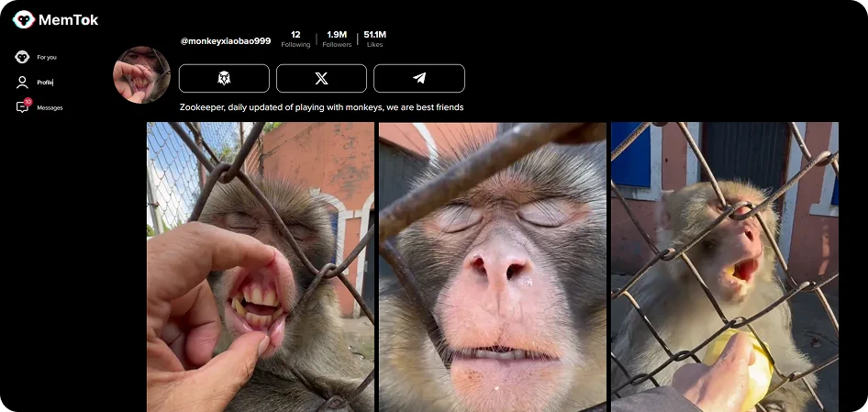Click the Profile person icon
Image resolution: width=868 pixels, height=412 pixels.
pyautogui.click(x=22, y=83)
